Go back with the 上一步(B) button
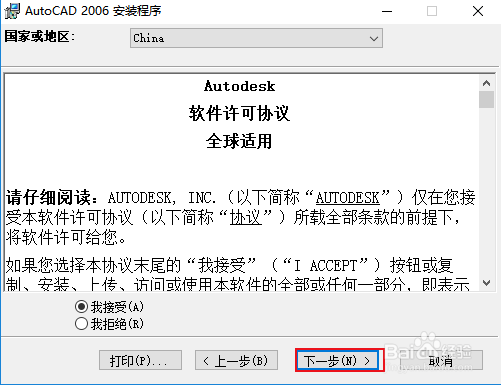This screenshot has height=385, width=501. point(236,360)
